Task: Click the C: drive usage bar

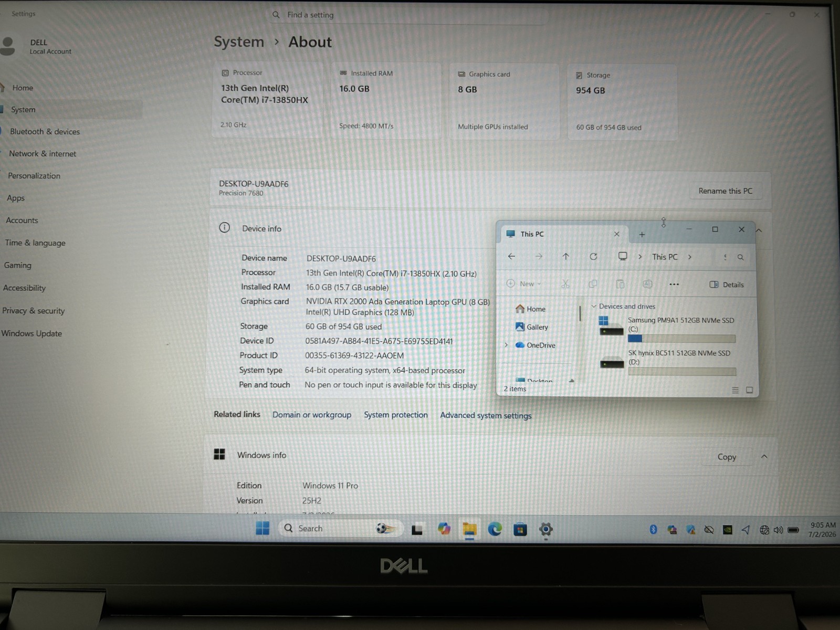Action: pyautogui.click(x=681, y=339)
